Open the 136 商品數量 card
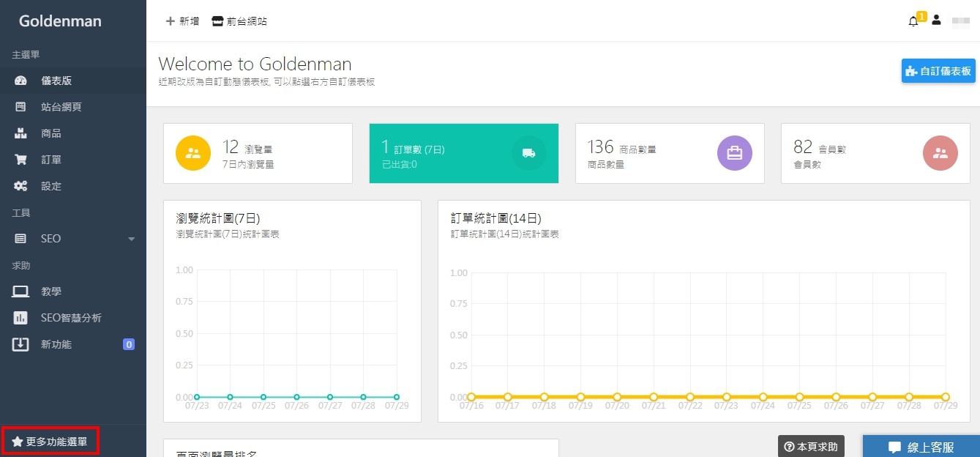 [670, 153]
